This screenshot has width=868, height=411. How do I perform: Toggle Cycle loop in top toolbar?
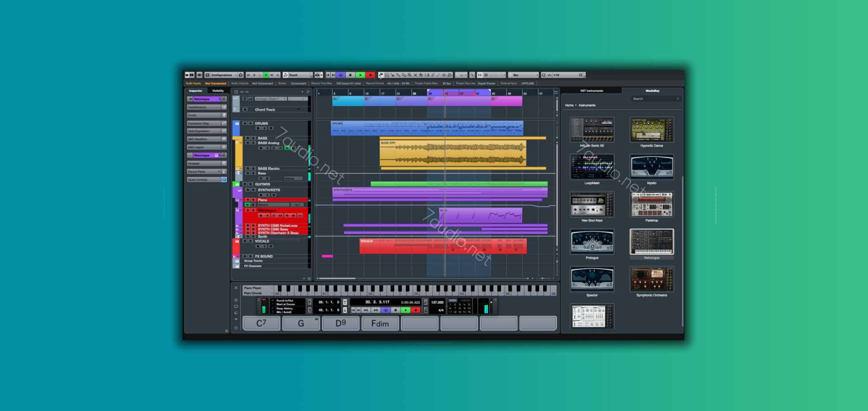click(341, 75)
